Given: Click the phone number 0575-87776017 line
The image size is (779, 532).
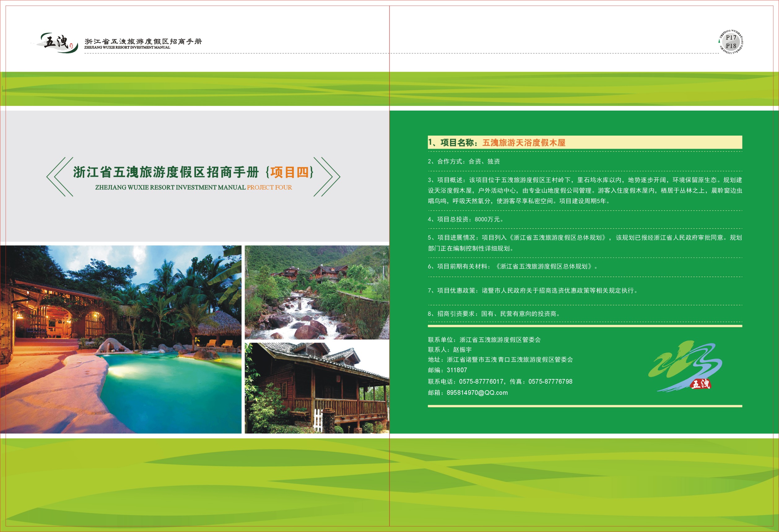Looking at the screenshot, I should [x=481, y=382].
